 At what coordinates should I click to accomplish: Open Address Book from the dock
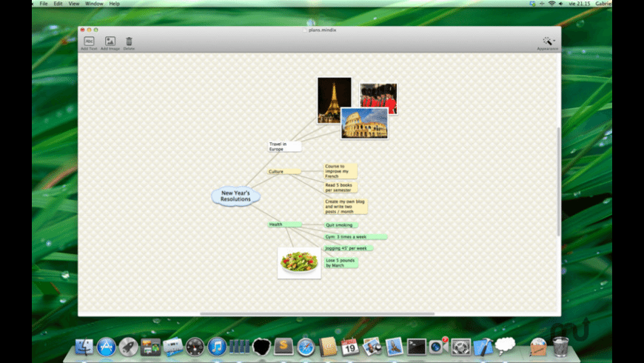(328, 347)
